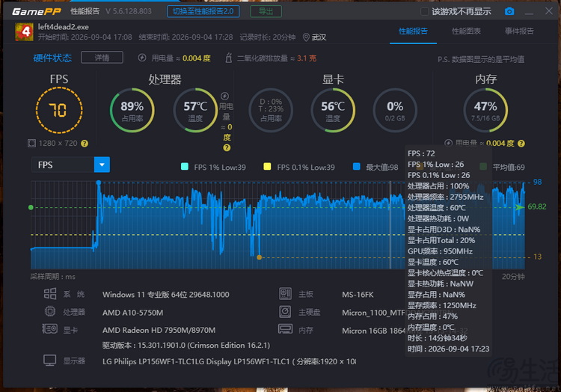Click the 平均值:69 legend label

[x=509, y=167]
